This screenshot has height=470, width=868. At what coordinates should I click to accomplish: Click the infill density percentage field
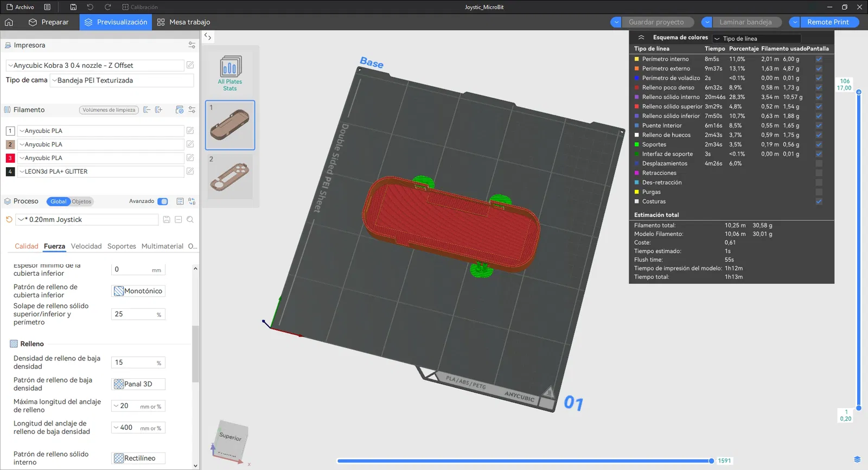click(138, 363)
